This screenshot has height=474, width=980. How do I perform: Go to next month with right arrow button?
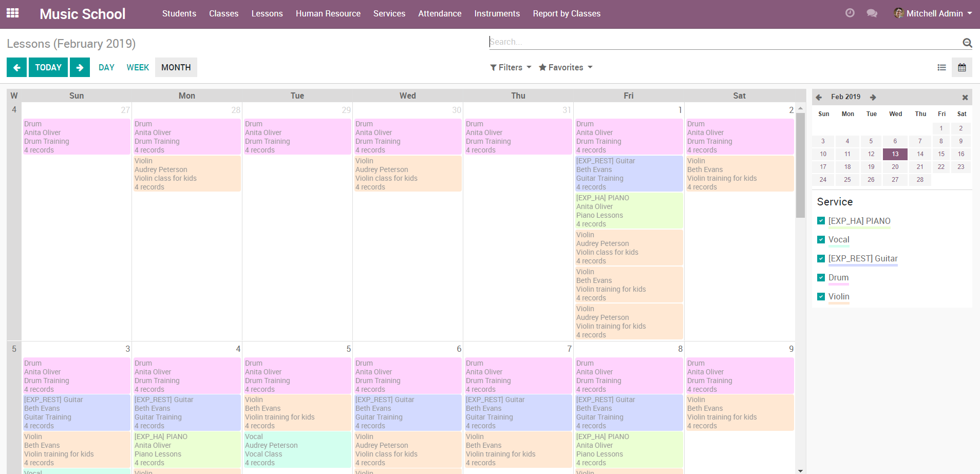coord(80,67)
